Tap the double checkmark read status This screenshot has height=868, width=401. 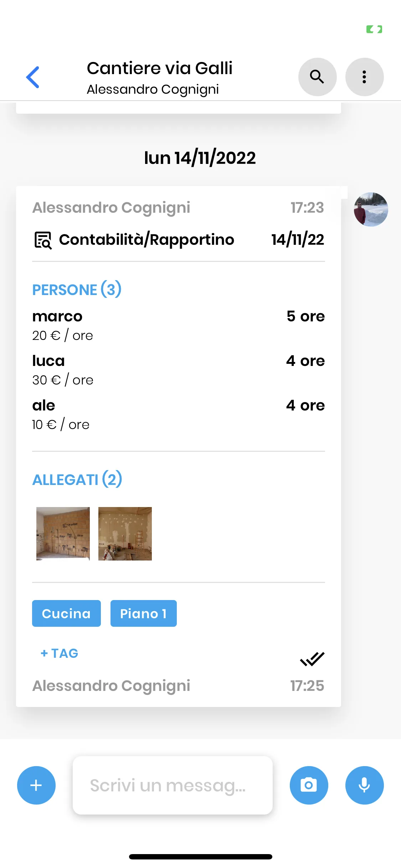click(312, 659)
